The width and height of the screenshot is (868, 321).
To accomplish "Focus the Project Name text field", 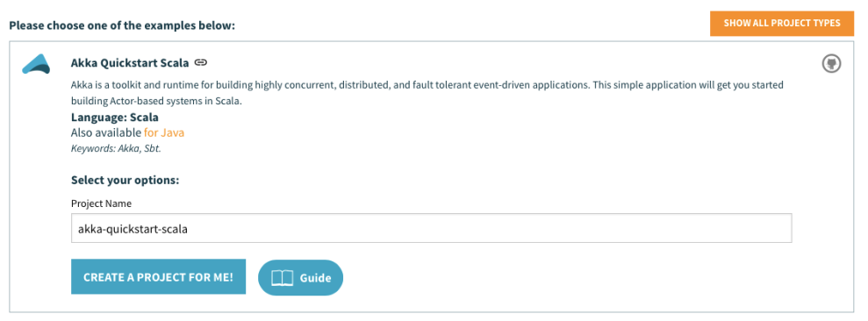I will 431,229.
